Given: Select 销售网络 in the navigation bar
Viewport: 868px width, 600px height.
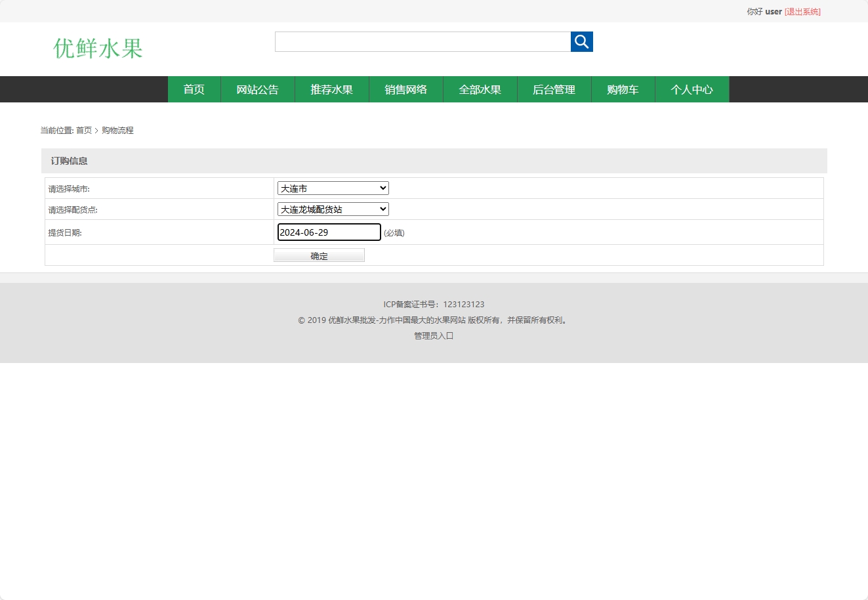Looking at the screenshot, I should pyautogui.click(x=406, y=89).
